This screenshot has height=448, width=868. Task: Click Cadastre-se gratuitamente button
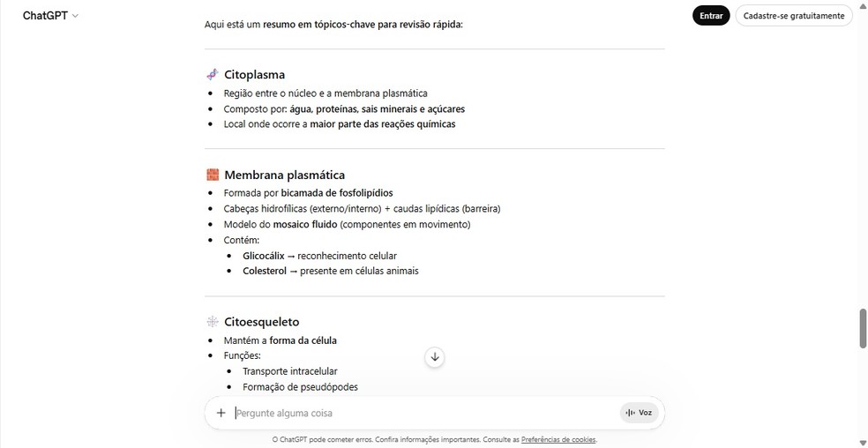pos(793,16)
